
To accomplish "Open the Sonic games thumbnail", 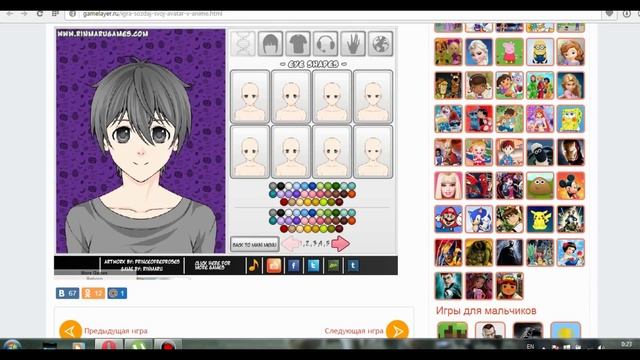I will pyautogui.click(x=479, y=219).
